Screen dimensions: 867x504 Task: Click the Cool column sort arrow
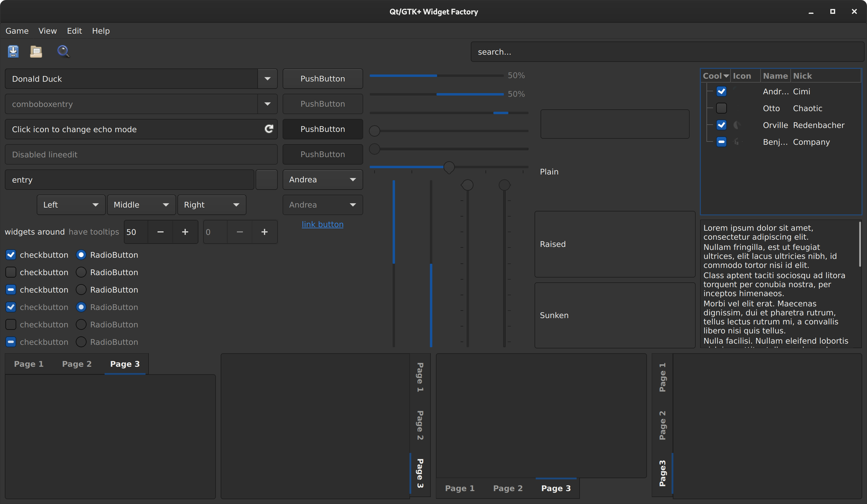[726, 76]
